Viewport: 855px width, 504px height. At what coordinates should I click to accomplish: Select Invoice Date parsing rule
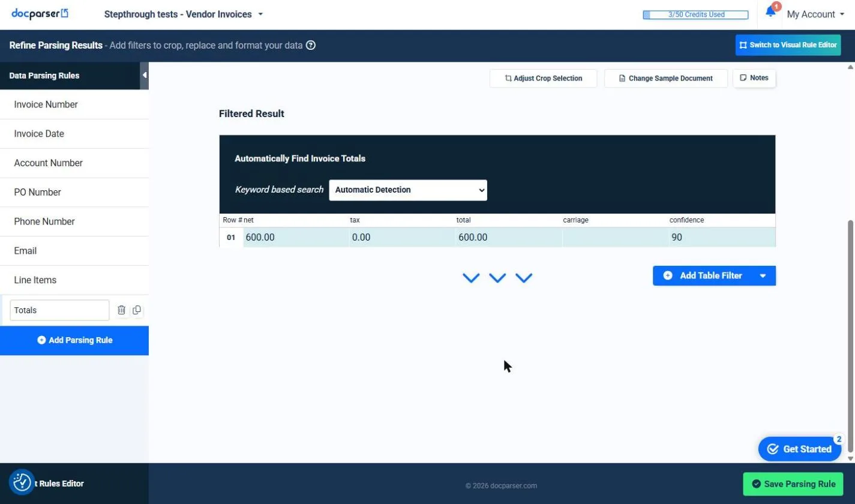tap(74, 134)
